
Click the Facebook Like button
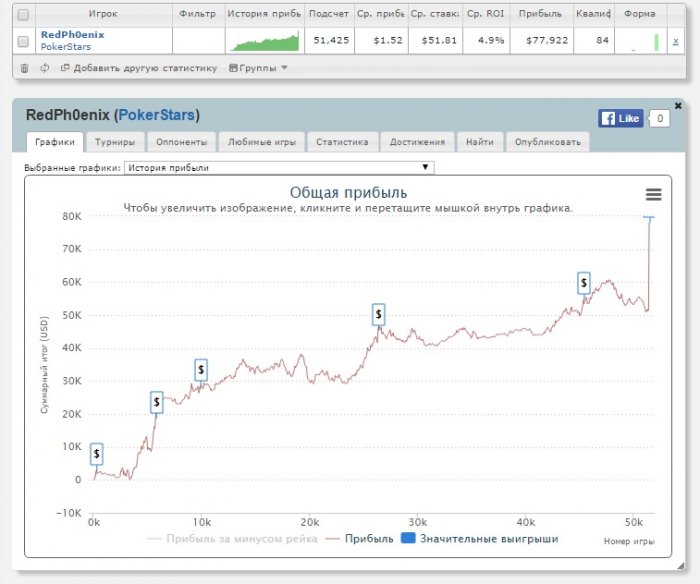[621, 118]
